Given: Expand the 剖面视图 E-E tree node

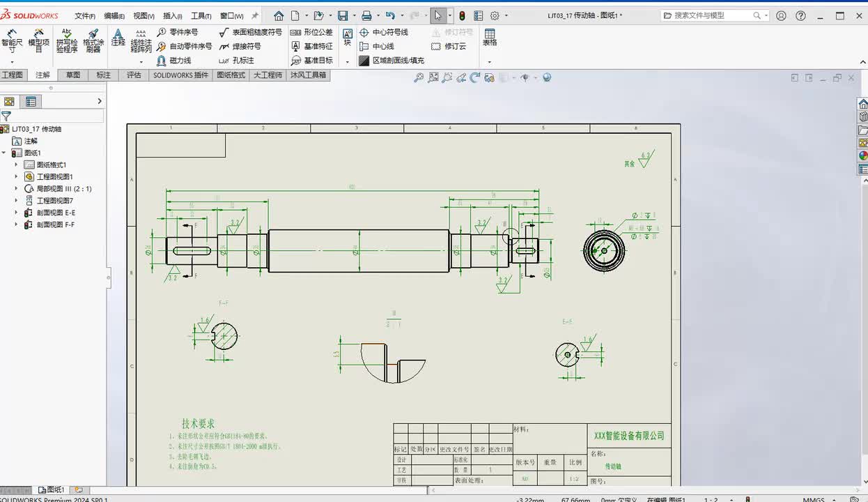Looking at the screenshot, I should [16, 213].
